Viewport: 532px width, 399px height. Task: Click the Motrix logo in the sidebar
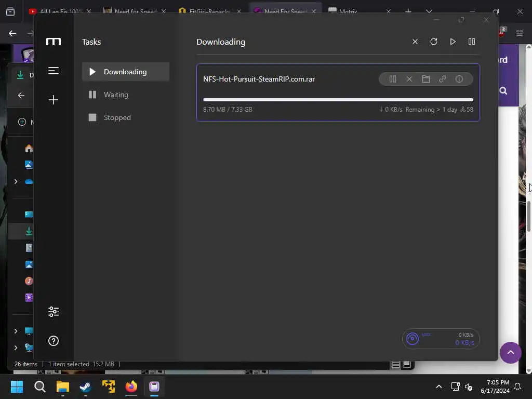point(54,42)
